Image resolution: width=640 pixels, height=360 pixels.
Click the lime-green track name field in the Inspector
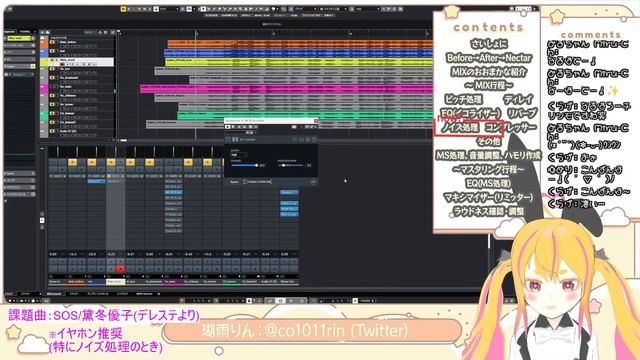(x=18, y=38)
